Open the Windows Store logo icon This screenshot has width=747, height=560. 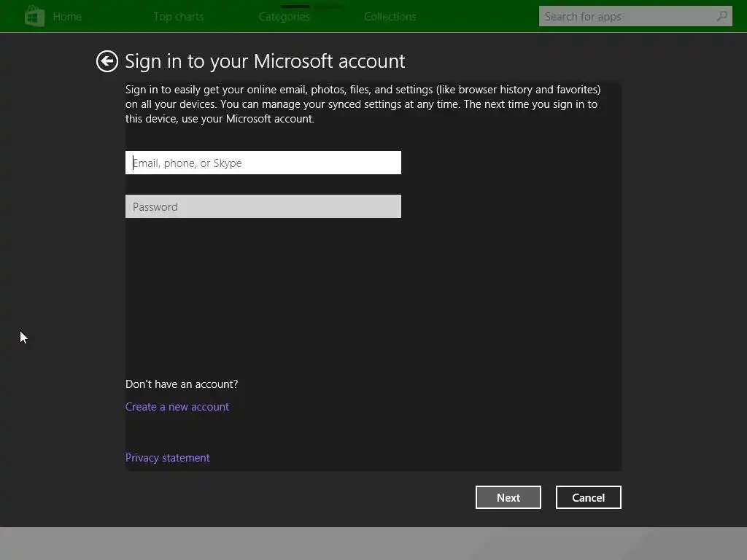pos(35,16)
